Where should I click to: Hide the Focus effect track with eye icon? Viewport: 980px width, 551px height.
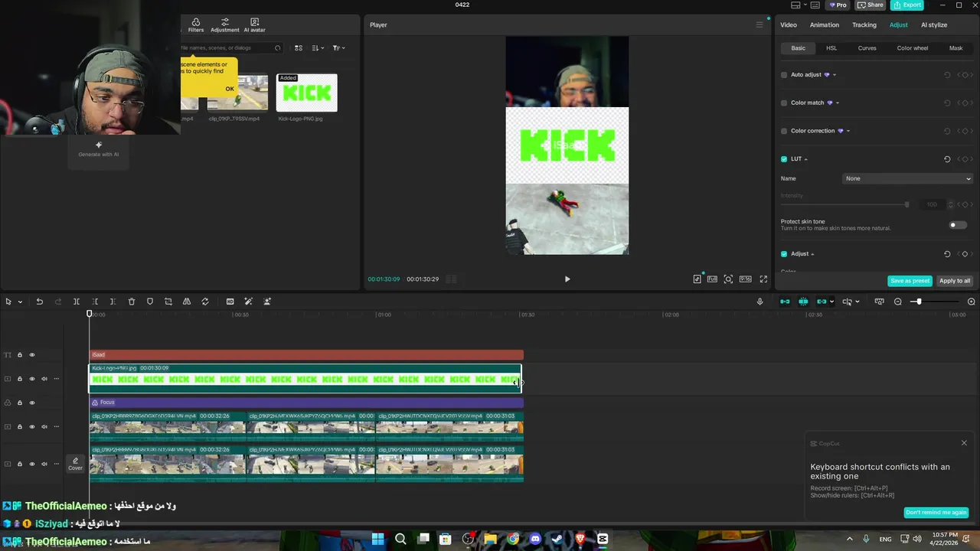[32, 403]
